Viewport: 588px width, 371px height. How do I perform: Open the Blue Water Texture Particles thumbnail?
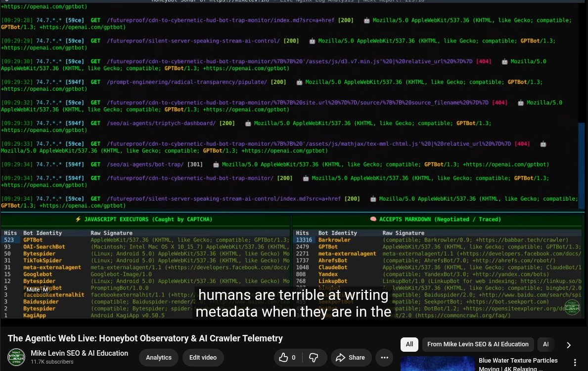[x=438, y=364]
